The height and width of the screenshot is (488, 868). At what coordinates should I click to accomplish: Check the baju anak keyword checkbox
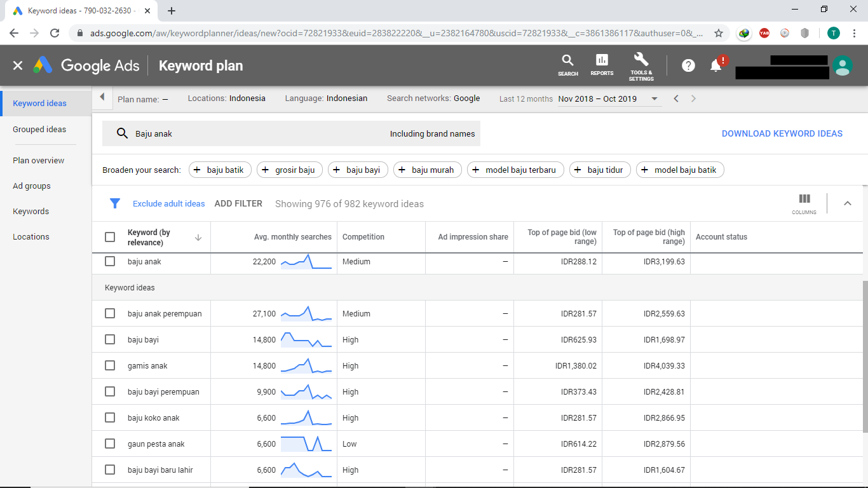[x=109, y=261]
